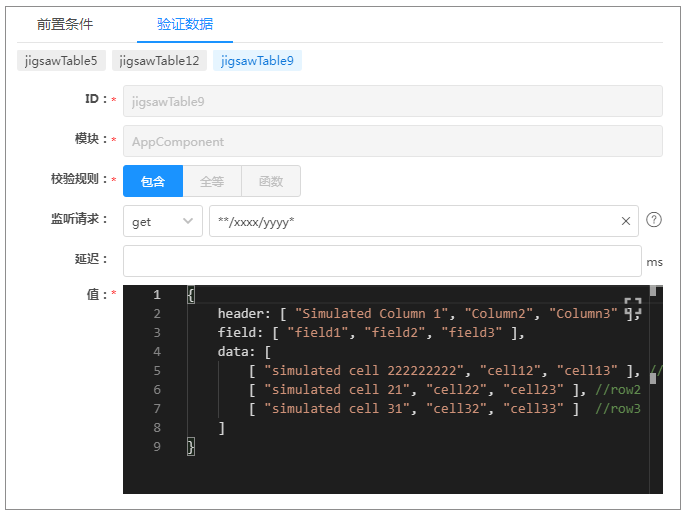Screen dimensions: 685x515
Task: Open the get request method dropdown
Action: [x=162, y=221]
